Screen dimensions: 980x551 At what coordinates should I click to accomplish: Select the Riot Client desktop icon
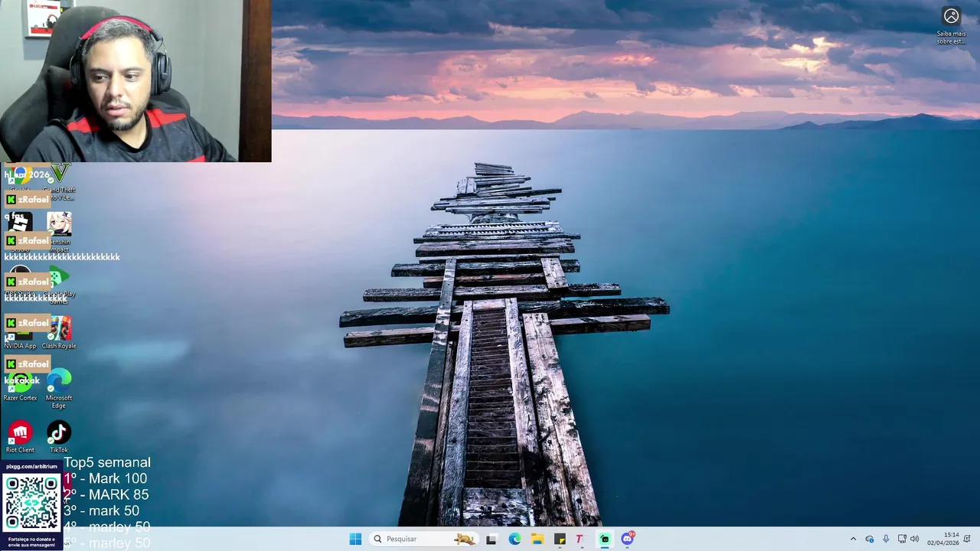point(20,437)
